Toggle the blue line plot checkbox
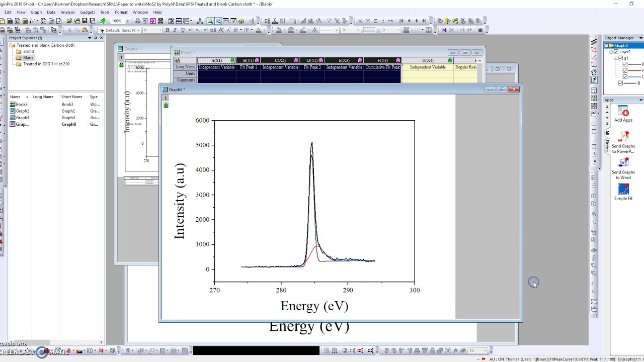Screen dimensions: 644x362 (625, 77)
